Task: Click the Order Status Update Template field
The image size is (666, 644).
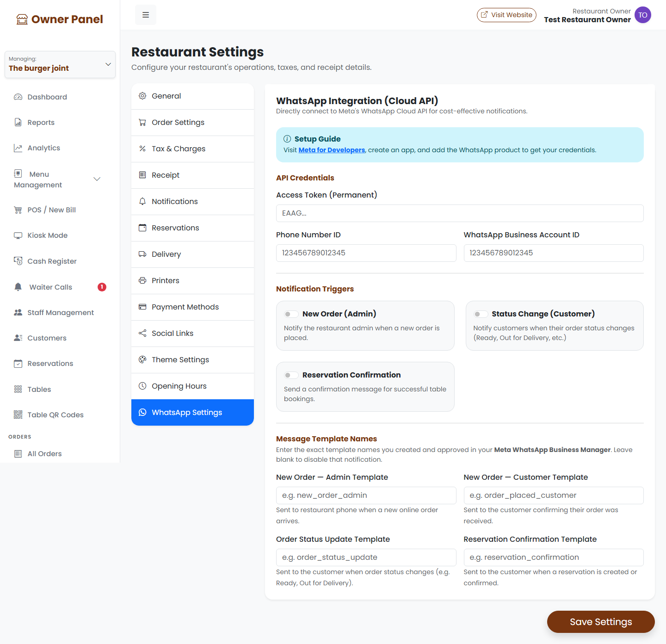Action: [366, 557]
